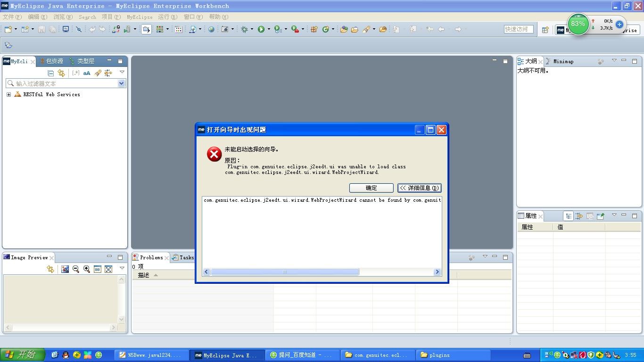Open the Run button dropdown arrow
Screen dimensions: 644x362
click(269, 29)
